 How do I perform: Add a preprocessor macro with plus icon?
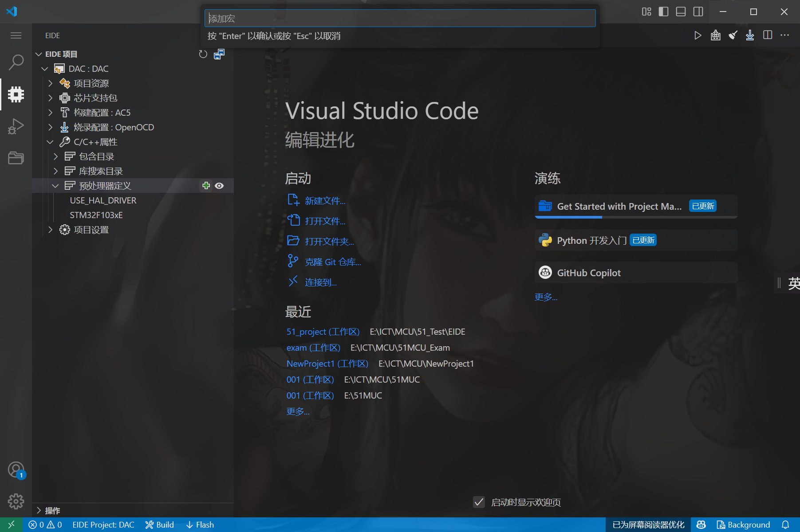(206, 186)
